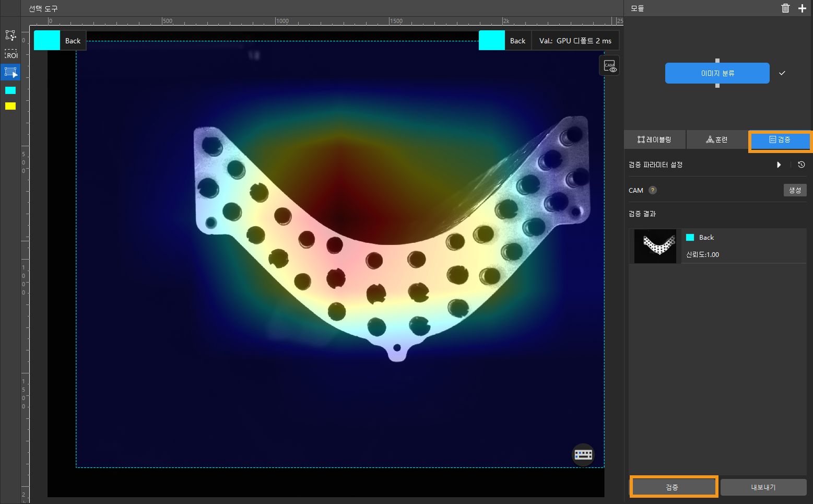
Task: Reset validation parameters with the history icon
Action: tap(801, 165)
